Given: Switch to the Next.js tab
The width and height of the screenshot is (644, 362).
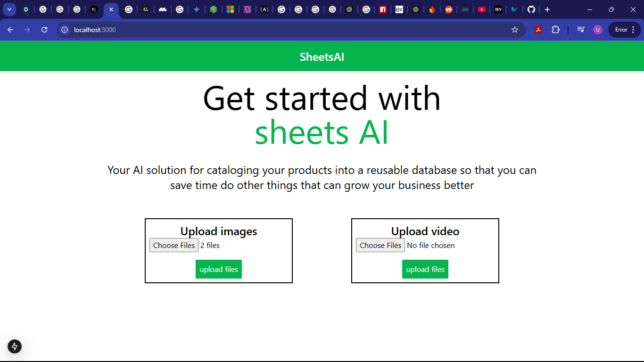Looking at the screenshot, I should [94, 9].
